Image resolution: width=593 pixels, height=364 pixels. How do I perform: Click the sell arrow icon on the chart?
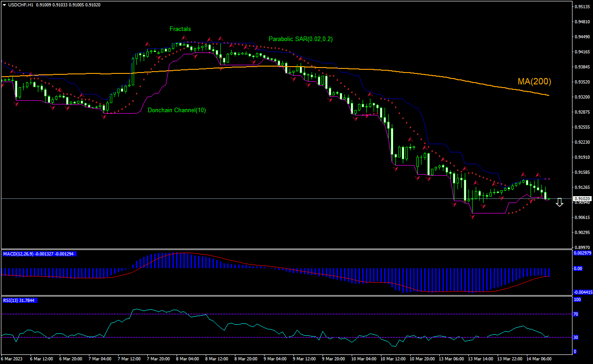560,203
